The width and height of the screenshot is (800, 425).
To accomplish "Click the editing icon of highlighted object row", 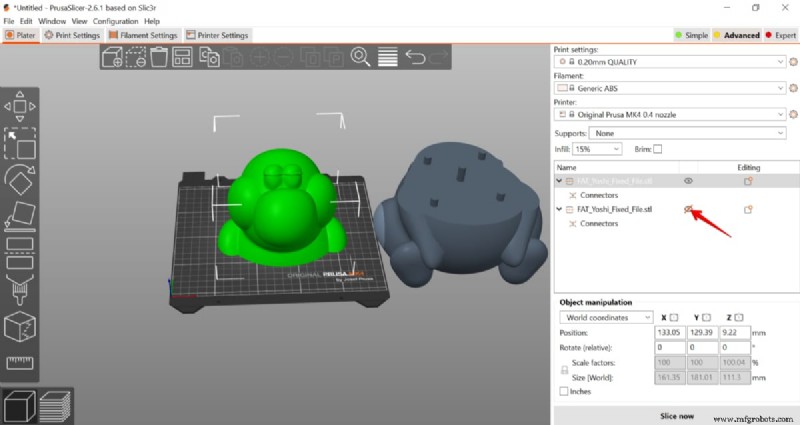I will coord(748,181).
